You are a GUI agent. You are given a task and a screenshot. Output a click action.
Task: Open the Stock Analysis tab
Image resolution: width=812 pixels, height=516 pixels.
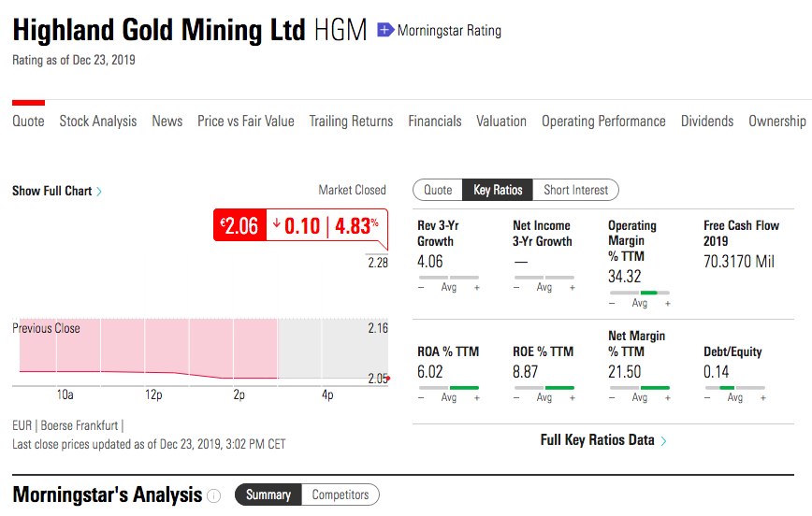click(98, 122)
